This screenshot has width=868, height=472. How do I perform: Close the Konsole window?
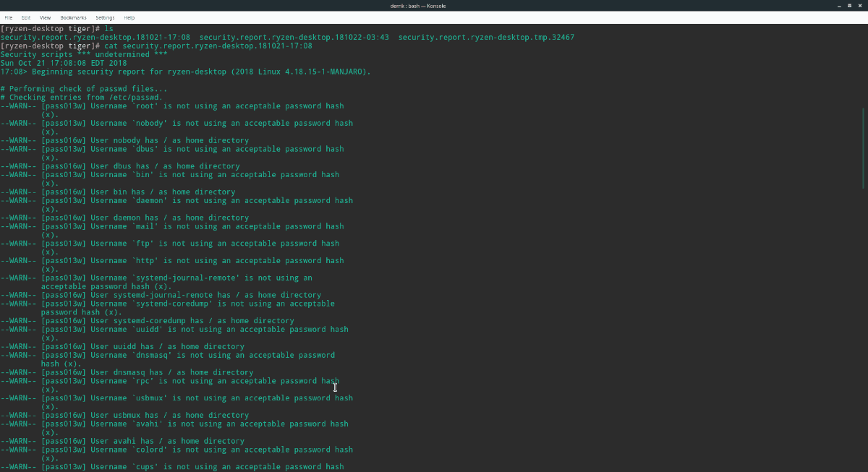pos(861,5)
